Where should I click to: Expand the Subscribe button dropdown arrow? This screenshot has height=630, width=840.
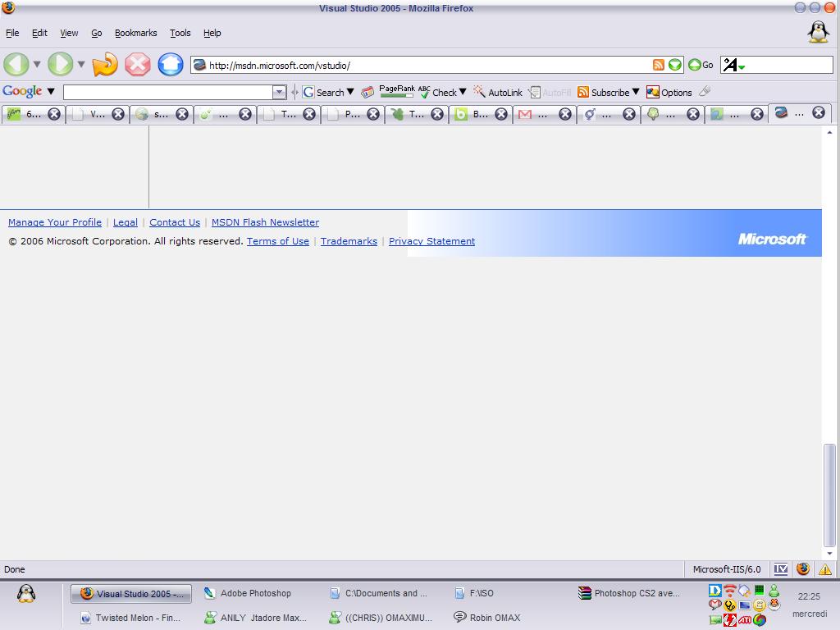coord(636,92)
